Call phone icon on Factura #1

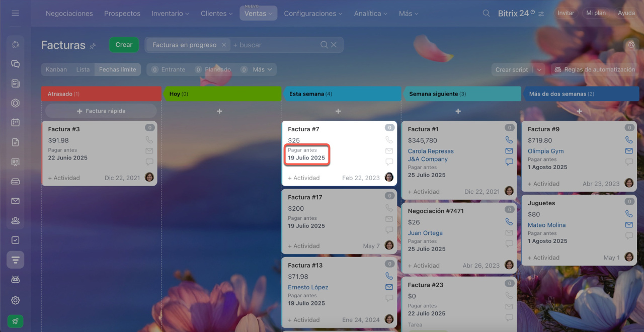[x=509, y=140]
